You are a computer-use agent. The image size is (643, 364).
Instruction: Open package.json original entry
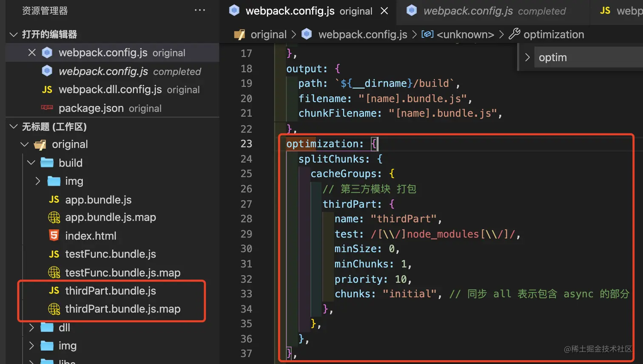[x=113, y=108]
